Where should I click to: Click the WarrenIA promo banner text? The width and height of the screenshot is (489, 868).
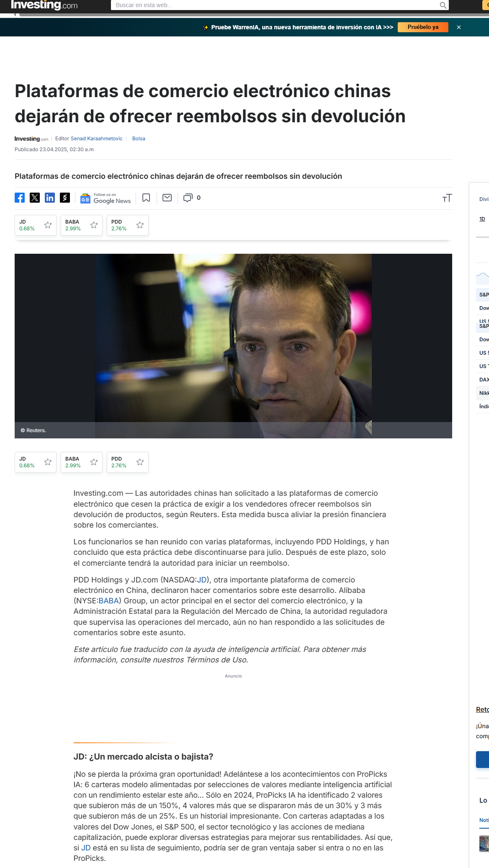click(x=302, y=27)
